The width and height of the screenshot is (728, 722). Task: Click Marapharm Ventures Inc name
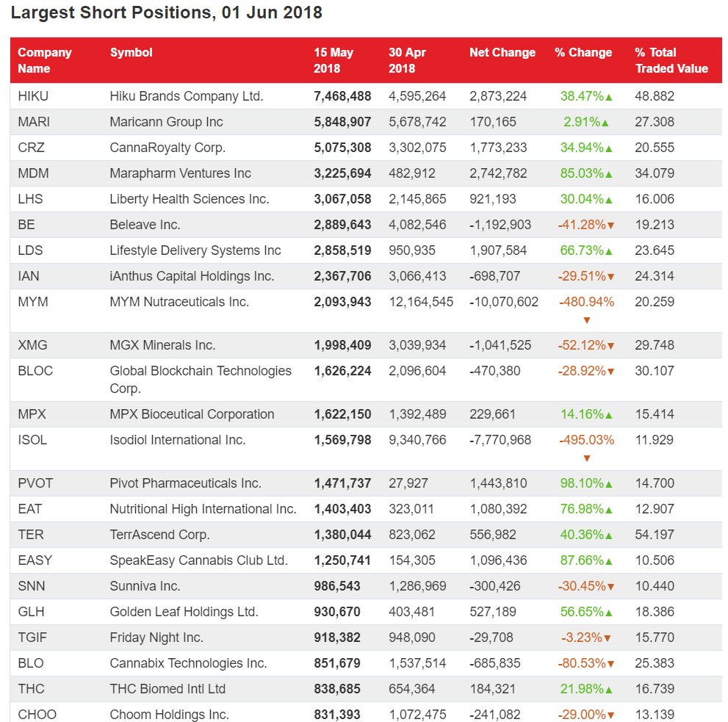click(180, 173)
